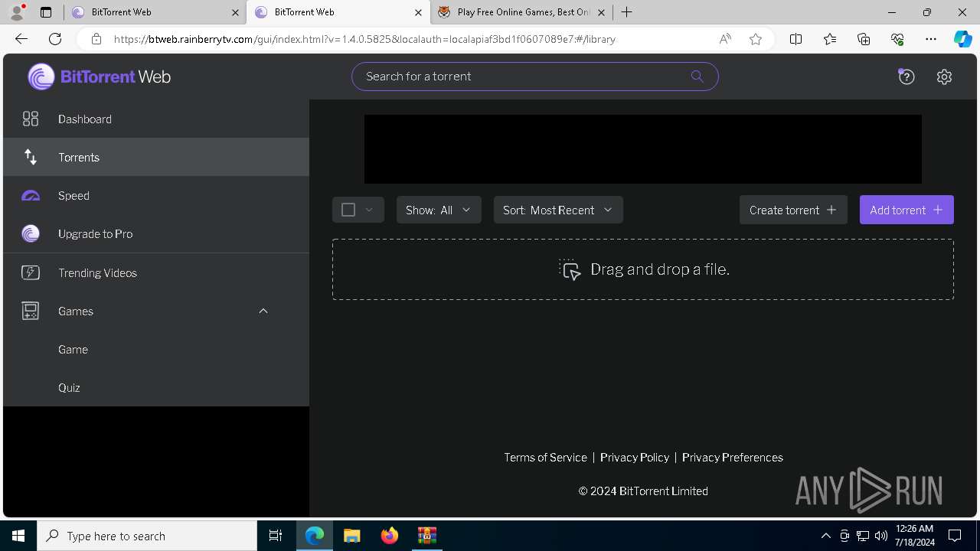Click the browser address bar URL
Screen dimensions: 980x551
click(x=364, y=39)
